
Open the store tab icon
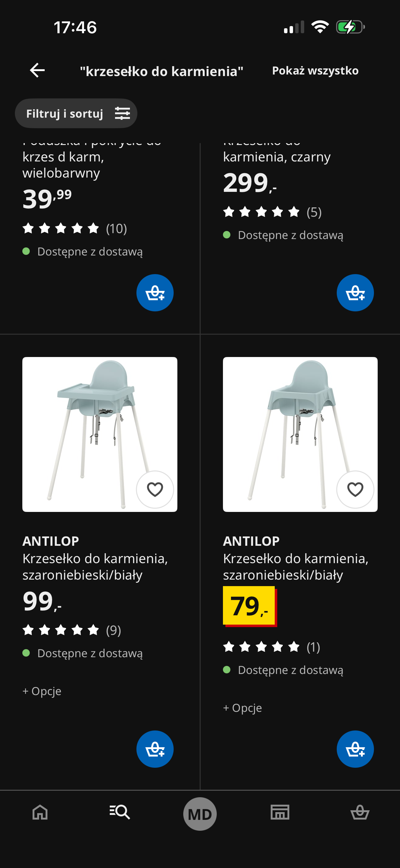[x=280, y=812]
